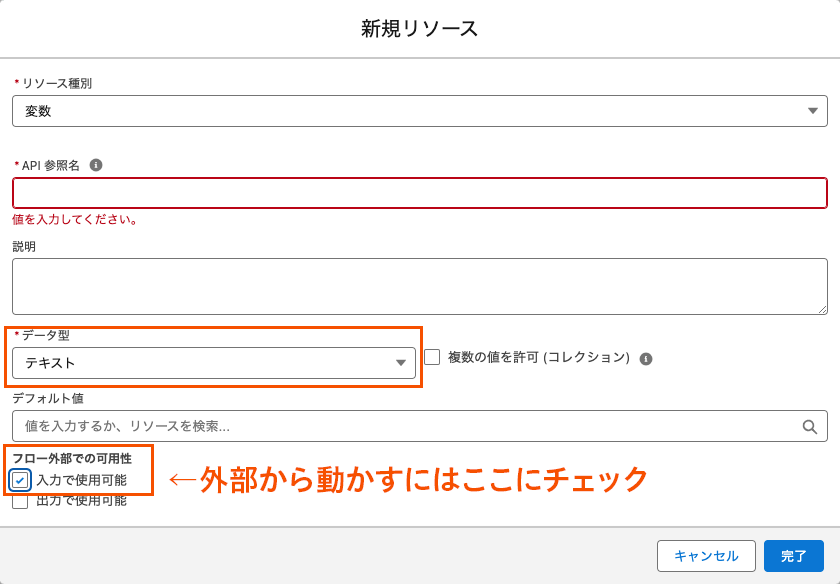Enable the 複数の値を許可 checkbox
This screenshot has height=584, width=840.
tap(432, 357)
